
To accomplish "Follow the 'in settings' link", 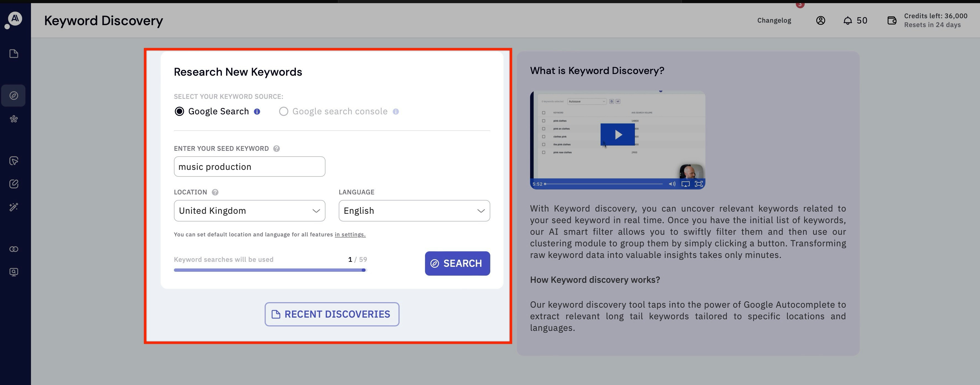I will pos(350,234).
